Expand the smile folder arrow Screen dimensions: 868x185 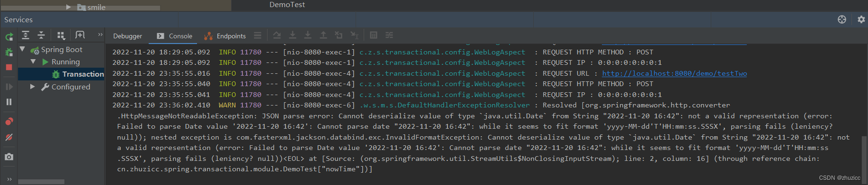click(x=68, y=7)
